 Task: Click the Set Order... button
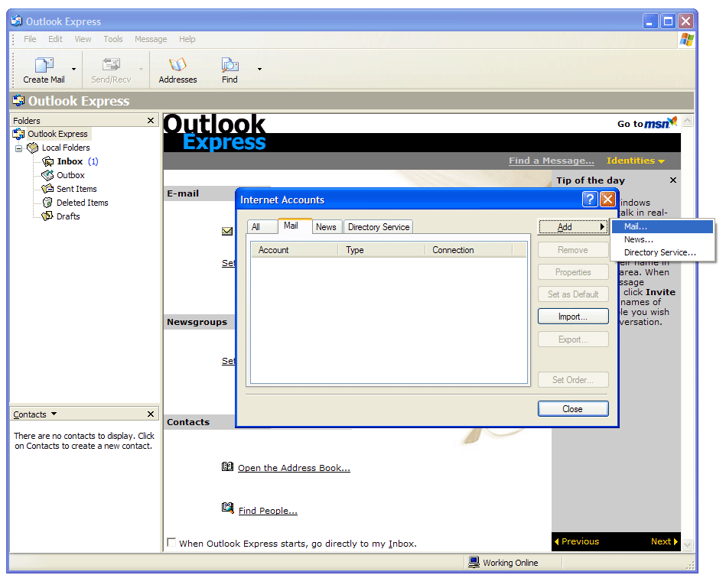pos(573,380)
